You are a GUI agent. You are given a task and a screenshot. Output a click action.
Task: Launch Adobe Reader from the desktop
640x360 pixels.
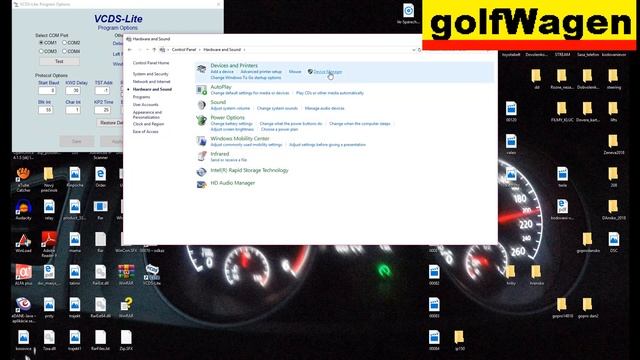point(49,240)
